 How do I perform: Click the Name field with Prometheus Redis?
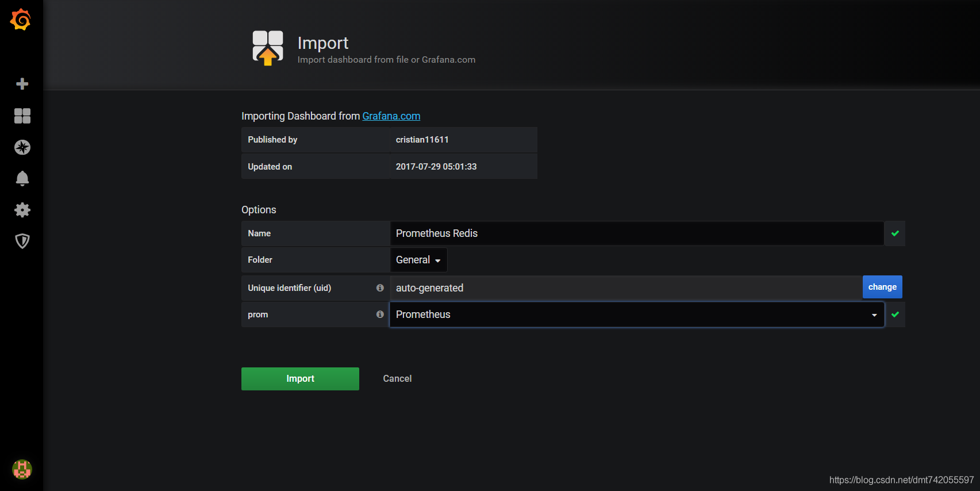point(637,233)
